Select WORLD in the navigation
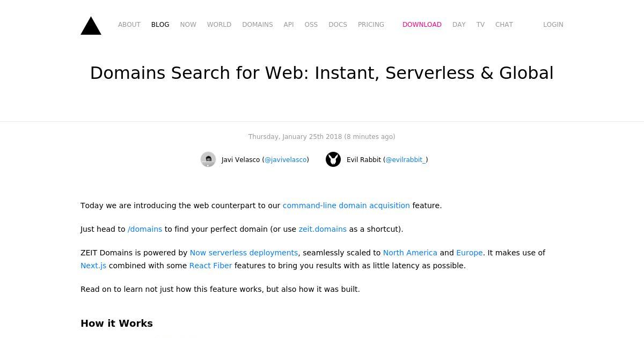This screenshot has height=338, width=644. tap(219, 25)
